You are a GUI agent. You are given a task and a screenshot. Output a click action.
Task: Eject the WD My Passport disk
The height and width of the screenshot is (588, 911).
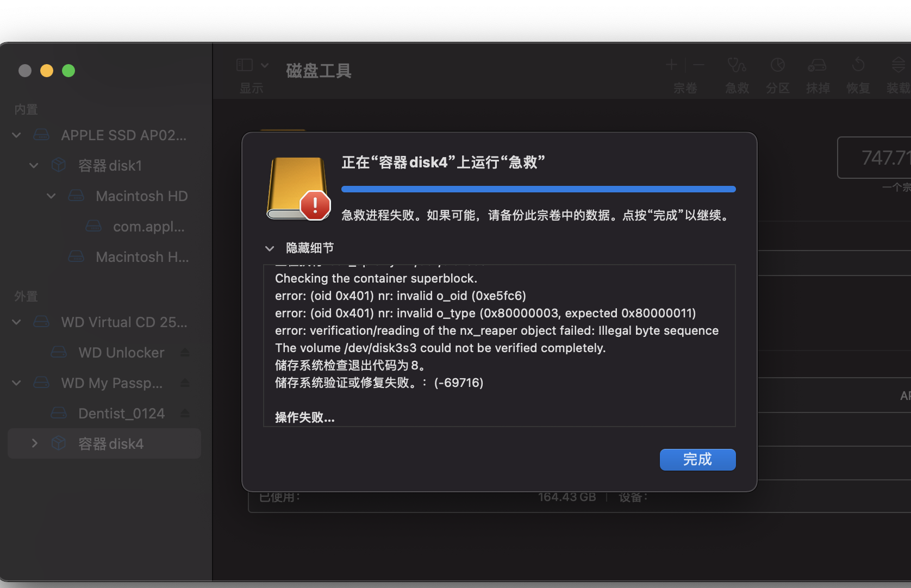(185, 383)
